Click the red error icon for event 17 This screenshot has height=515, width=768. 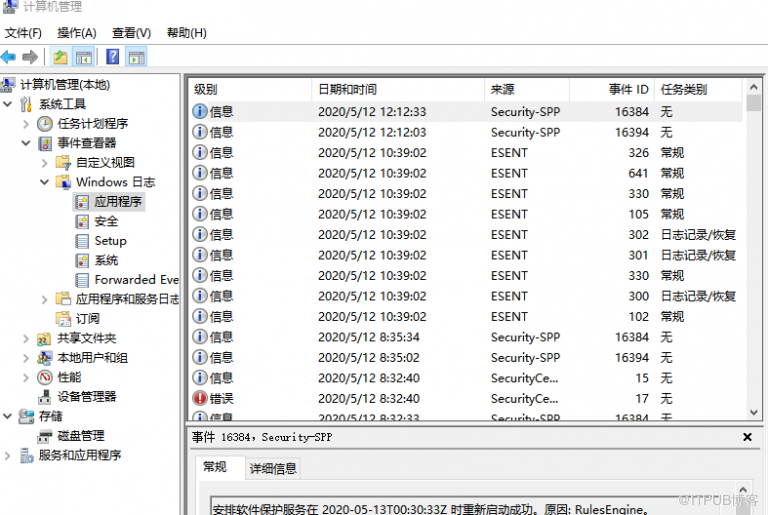tap(199, 398)
